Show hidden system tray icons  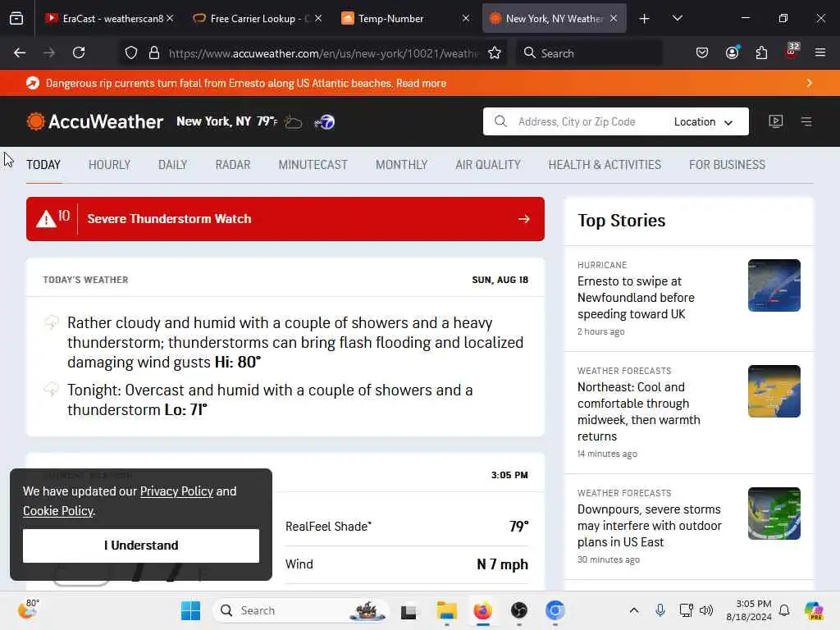pos(634,610)
